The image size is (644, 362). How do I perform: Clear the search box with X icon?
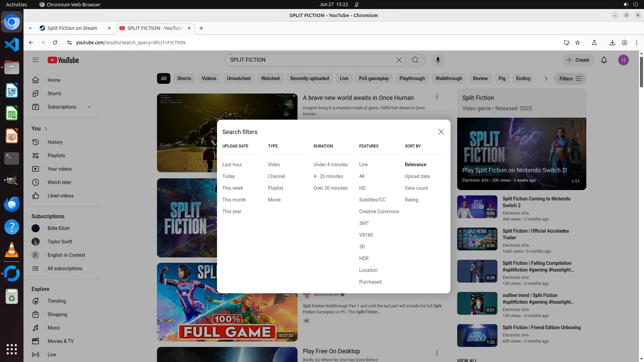coord(399,60)
